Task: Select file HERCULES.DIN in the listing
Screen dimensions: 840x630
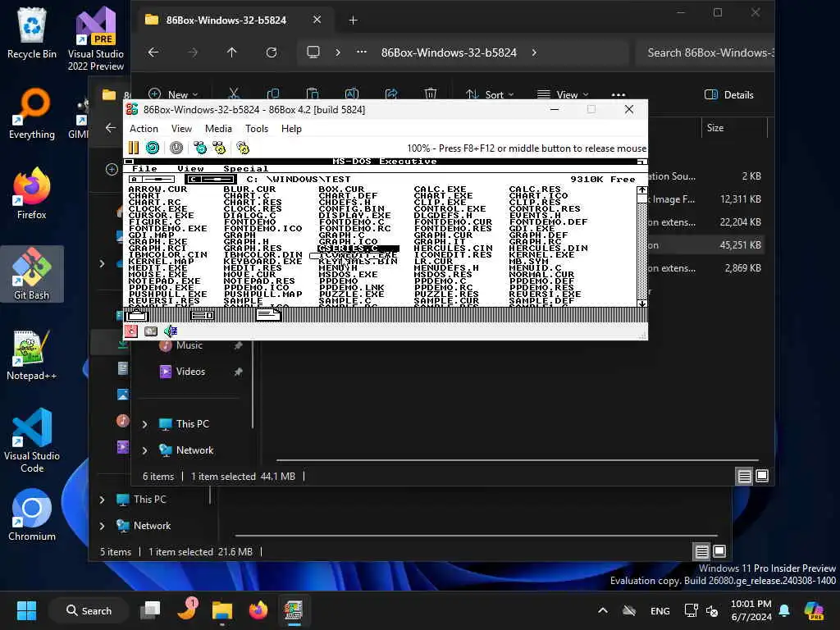Action: pos(548,248)
